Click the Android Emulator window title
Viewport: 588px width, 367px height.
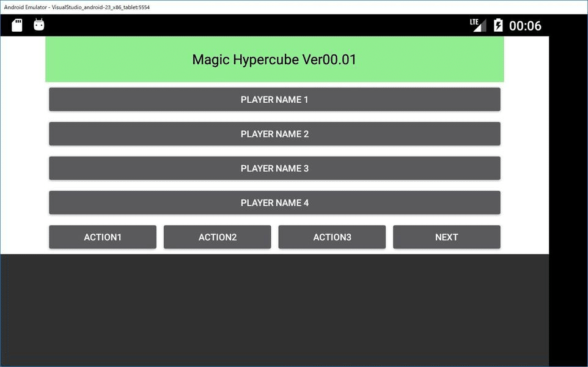point(77,7)
